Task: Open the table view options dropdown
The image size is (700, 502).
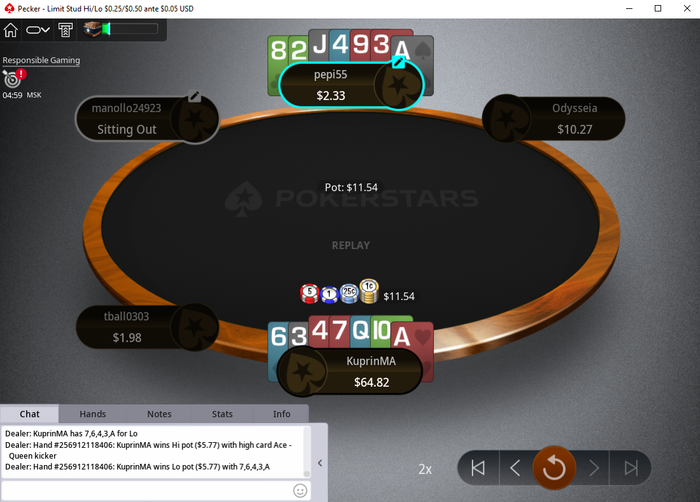Action: pyautogui.click(x=38, y=30)
